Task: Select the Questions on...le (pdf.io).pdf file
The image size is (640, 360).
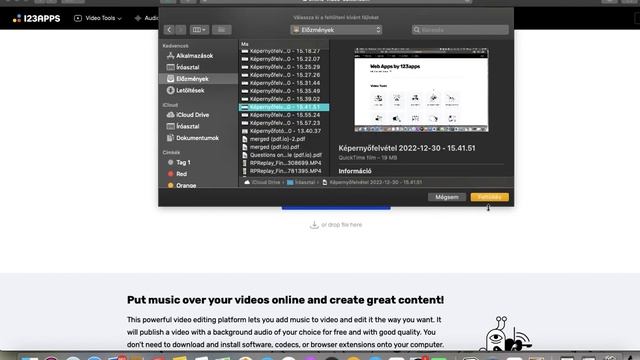Action: 284,155
